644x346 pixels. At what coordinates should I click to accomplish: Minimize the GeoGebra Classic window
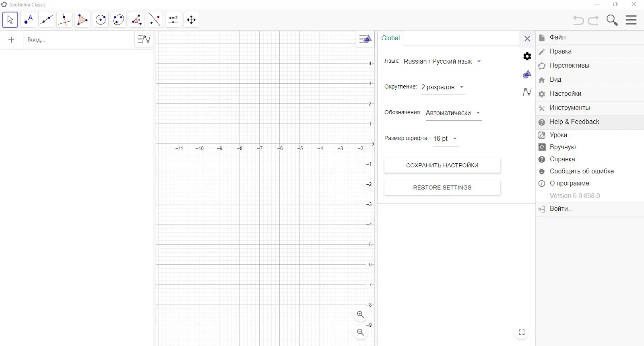tap(597, 4)
